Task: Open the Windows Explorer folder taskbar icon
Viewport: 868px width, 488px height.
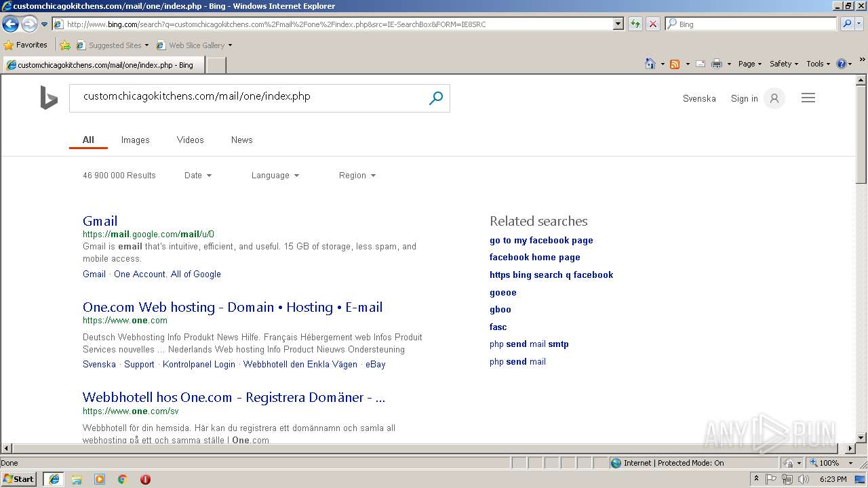Action: pos(77,479)
